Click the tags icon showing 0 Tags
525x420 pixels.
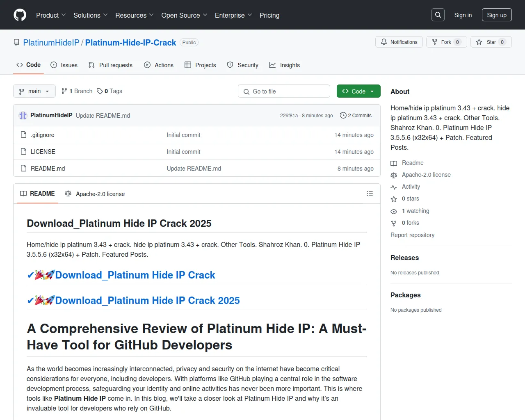(100, 91)
